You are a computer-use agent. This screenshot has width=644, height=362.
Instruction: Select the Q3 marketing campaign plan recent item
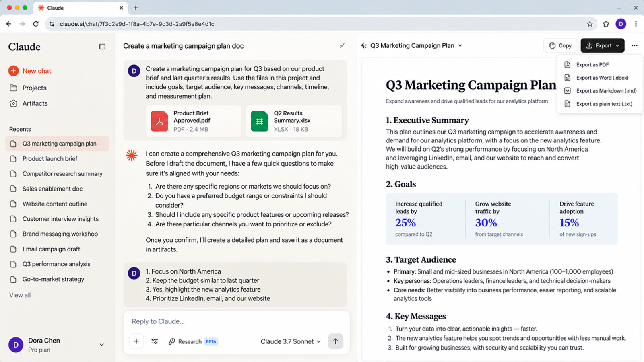(x=57, y=144)
